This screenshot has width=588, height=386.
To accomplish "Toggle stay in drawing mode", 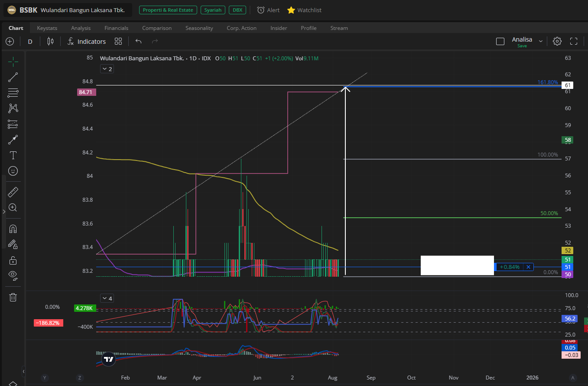I will [13, 244].
